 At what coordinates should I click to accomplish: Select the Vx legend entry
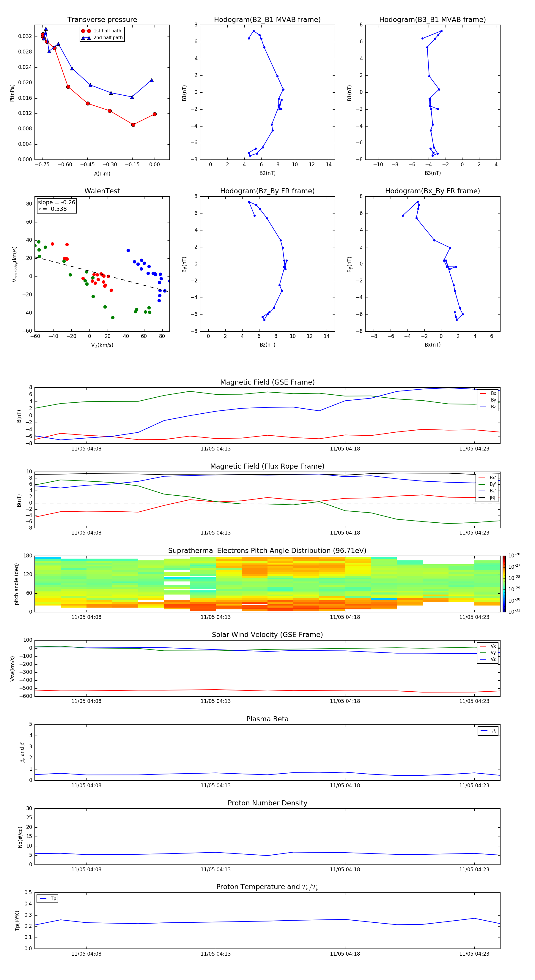coord(488,646)
